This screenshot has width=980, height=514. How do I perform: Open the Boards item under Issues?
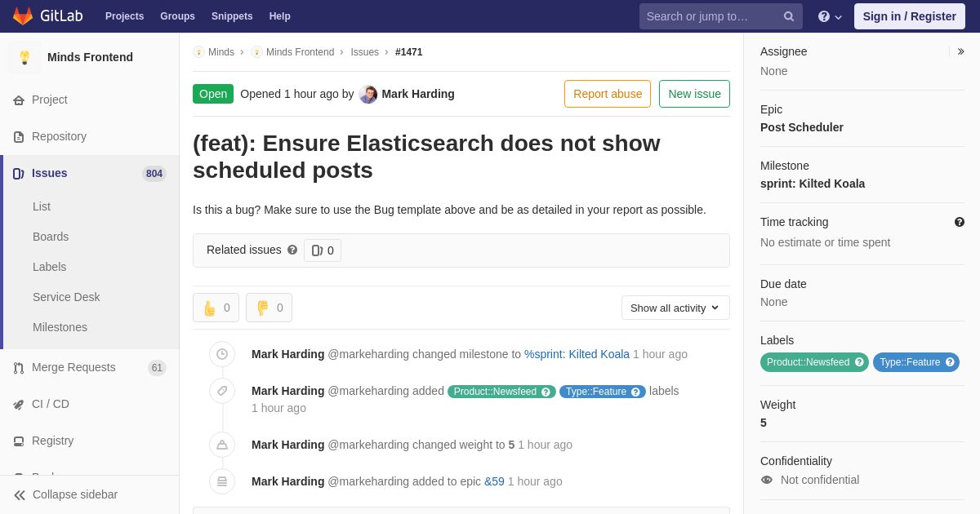[x=51, y=237]
